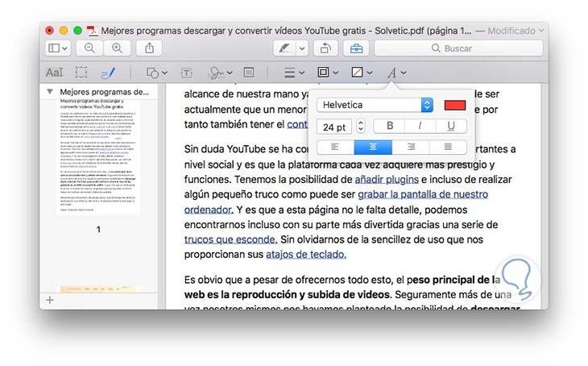Collapse the 'Mejores programas de...' sidebar group
This screenshot has height=366, width=588.
[x=50, y=92]
